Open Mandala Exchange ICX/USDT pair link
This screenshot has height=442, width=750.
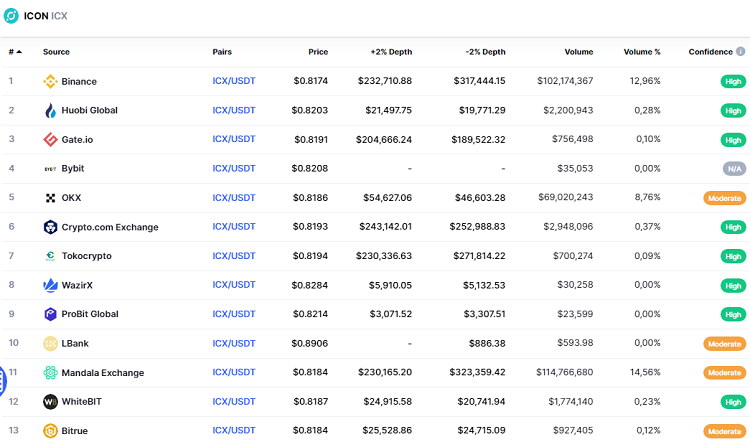(234, 373)
